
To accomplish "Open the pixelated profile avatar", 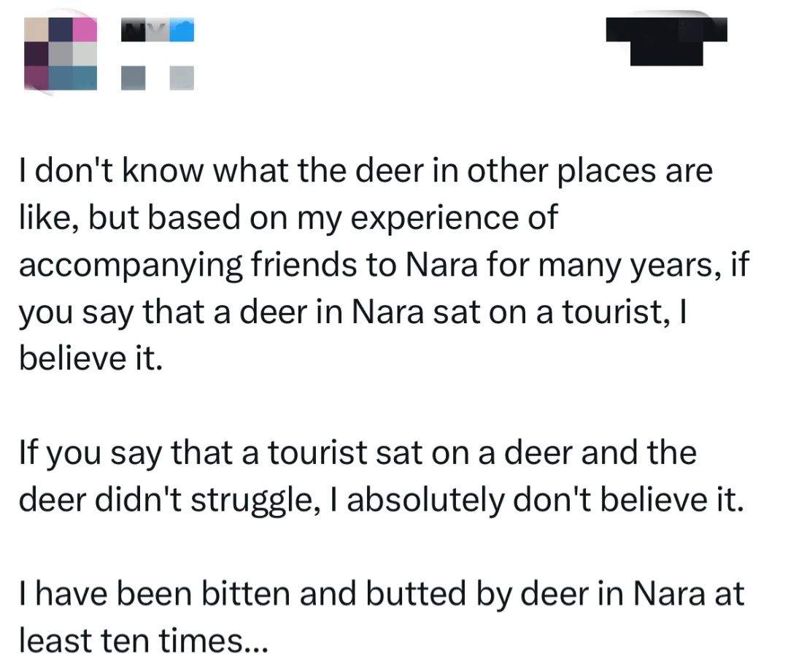I will (61, 54).
